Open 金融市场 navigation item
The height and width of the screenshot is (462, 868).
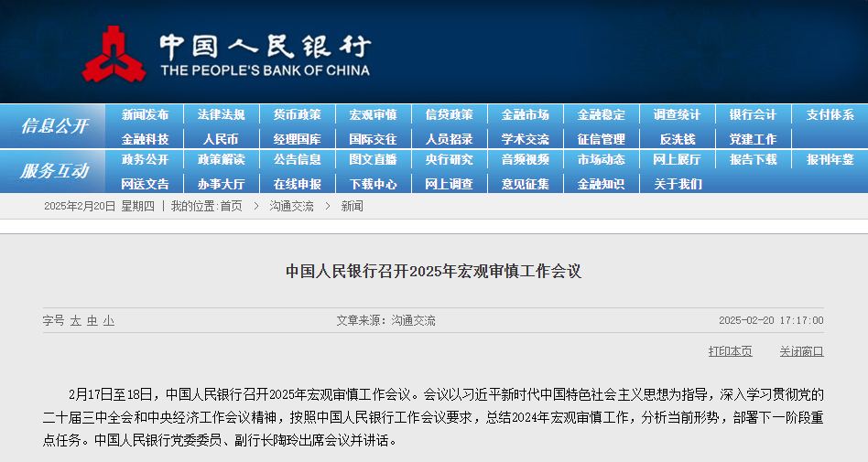(526, 114)
